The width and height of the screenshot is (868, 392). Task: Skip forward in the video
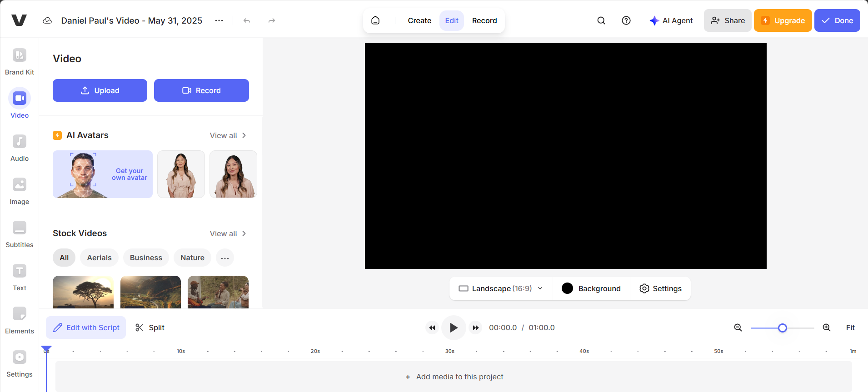click(x=475, y=327)
